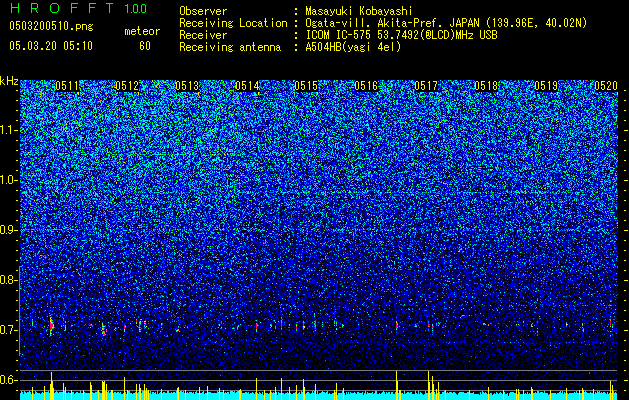Viewport: 629px width, 400px height.
Task: Click the 0511 time marker
Action: 67,86
